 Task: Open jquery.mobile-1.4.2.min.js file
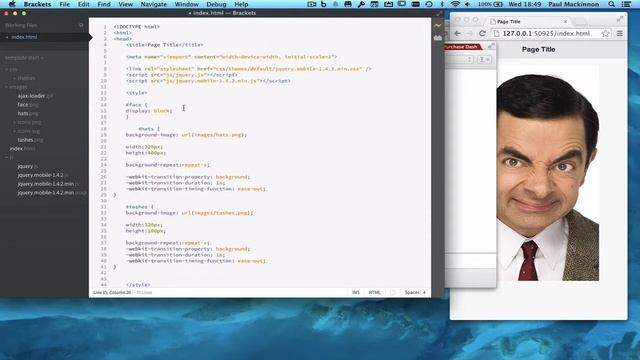click(x=48, y=184)
